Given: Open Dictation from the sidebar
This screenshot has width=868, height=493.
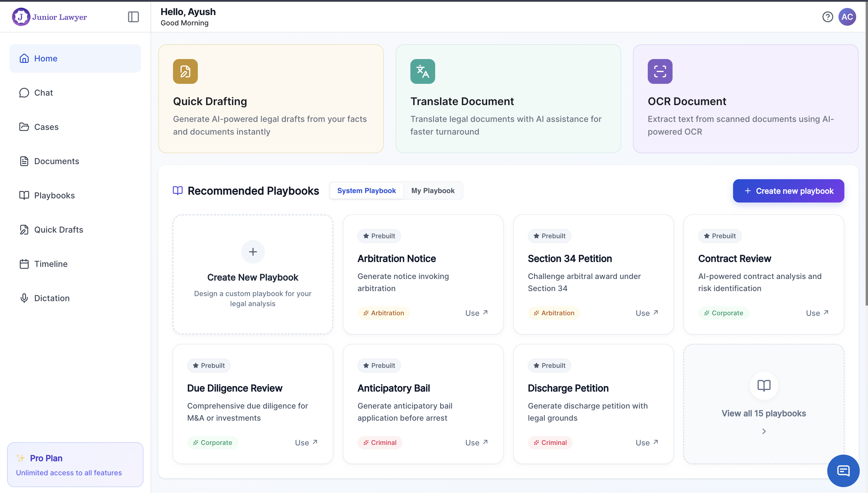Looking at the screenshot, I should [75, 298].
